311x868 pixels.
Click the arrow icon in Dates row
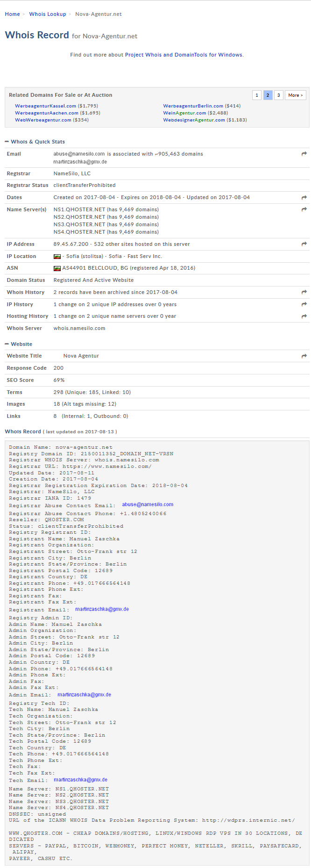(x=304, y=198)
